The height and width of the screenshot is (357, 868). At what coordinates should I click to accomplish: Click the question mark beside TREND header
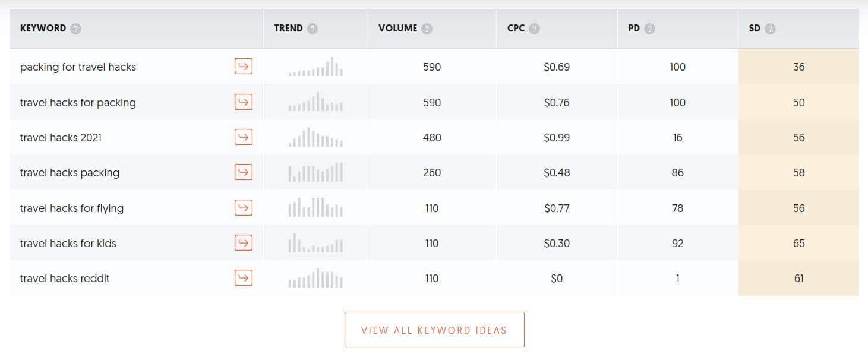[313, 29]
